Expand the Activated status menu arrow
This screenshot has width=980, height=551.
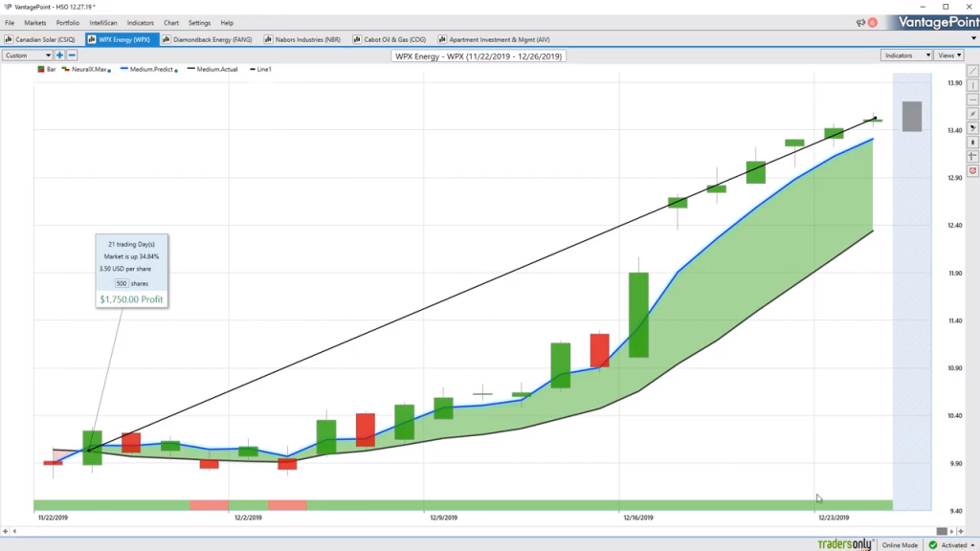tap(973, 545)
